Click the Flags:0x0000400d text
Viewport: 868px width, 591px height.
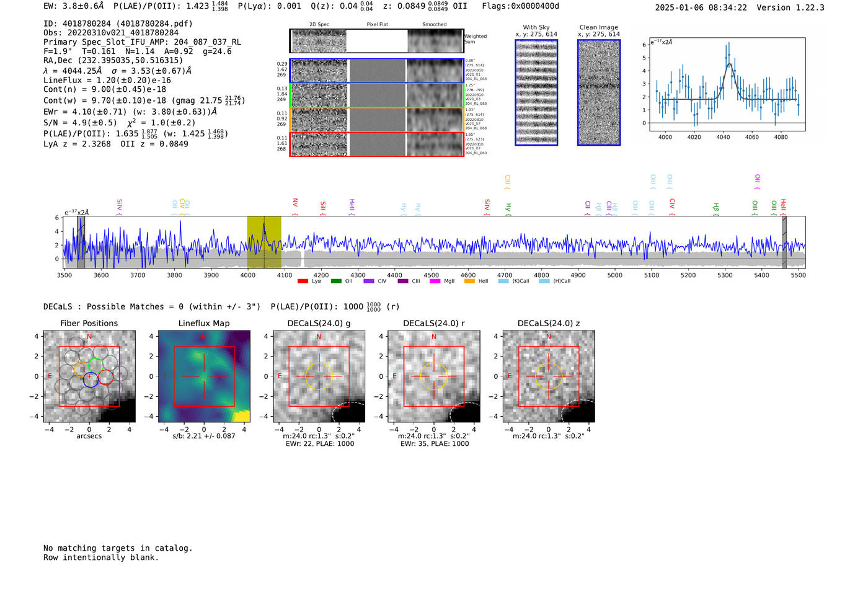(520, 6)
